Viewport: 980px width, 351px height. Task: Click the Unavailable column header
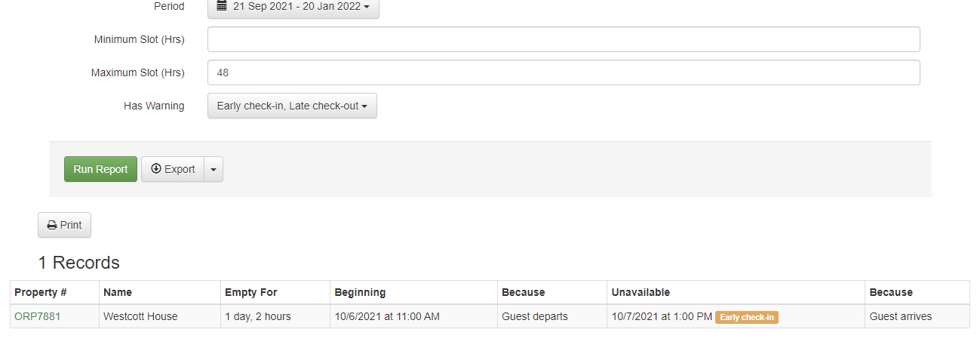641,292
